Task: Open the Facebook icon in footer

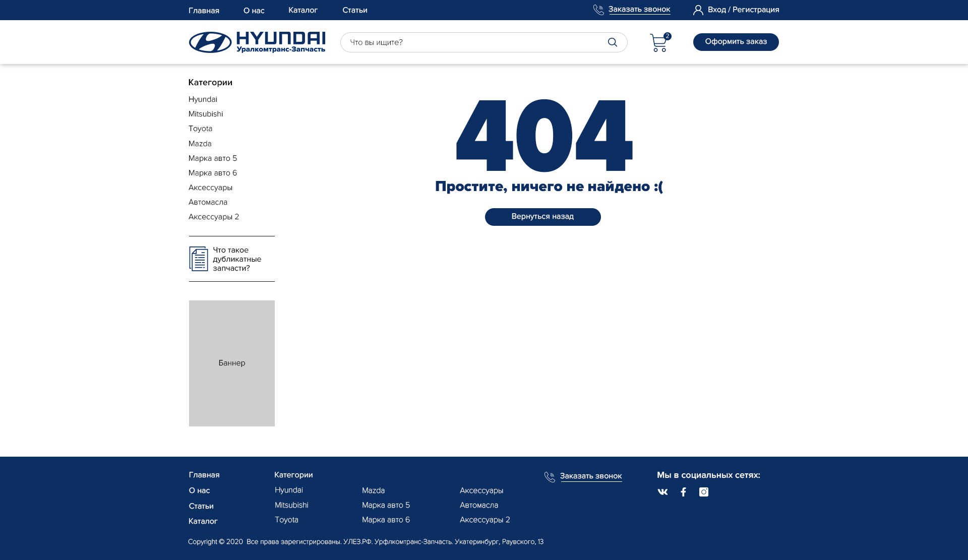Action: coord(683,492)
